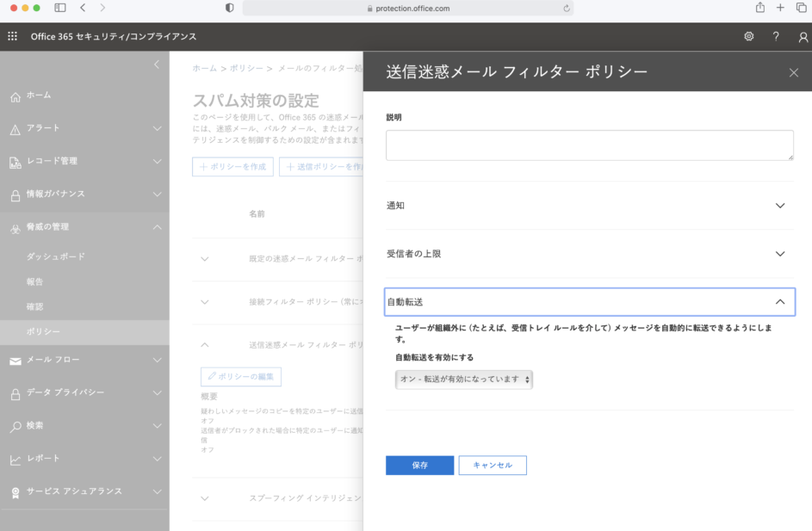Open ダッシュボード under 脅威の管理

click(x=55, y=256)
